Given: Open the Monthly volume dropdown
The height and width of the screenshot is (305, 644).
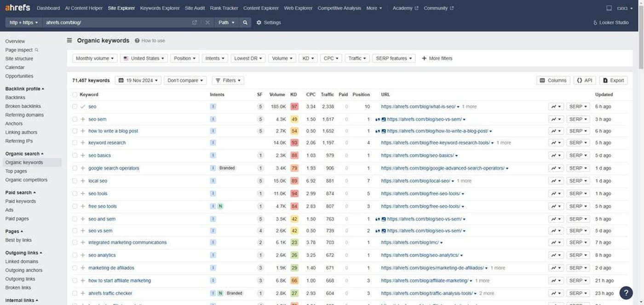Looking at the screenshot, I should pyautogui.click(x=95, y=58).
